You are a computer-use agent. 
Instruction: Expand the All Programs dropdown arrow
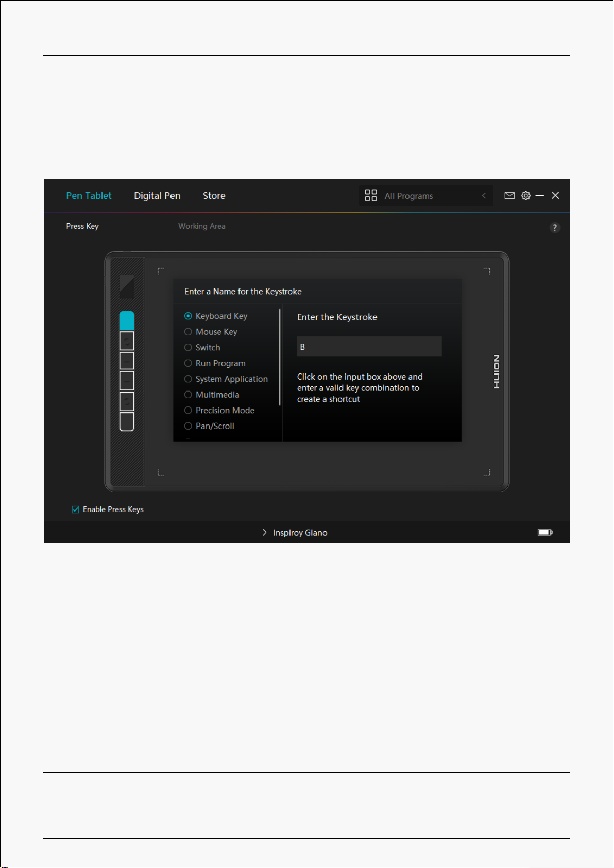click(x=484, y=196)
